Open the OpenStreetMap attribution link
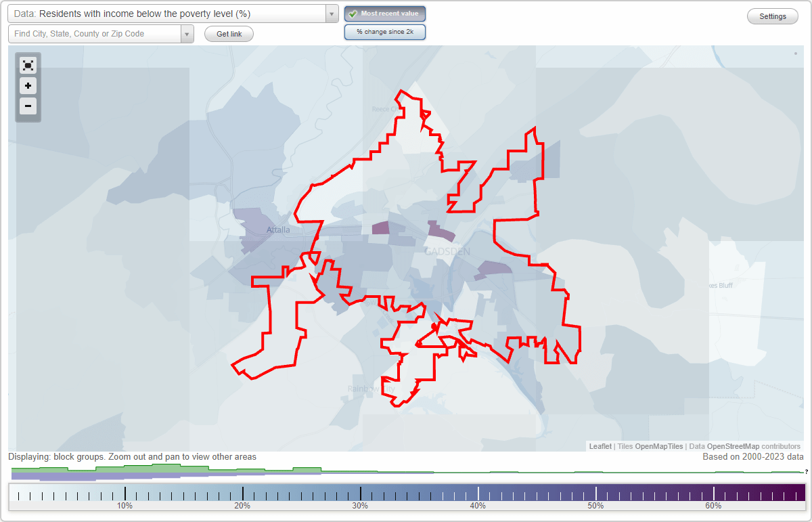 coord(733,446)
